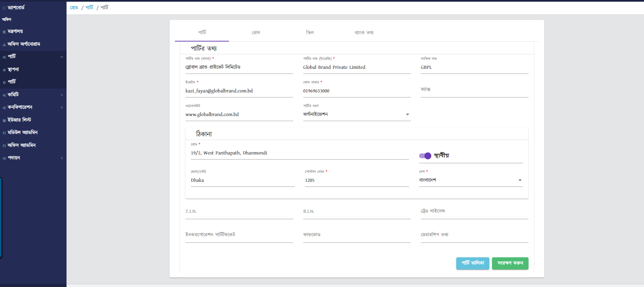Click the building icon beside মন্ত্রণালয়
The width and height of the screenshot is (644, 287).
[x=4, y=32]
